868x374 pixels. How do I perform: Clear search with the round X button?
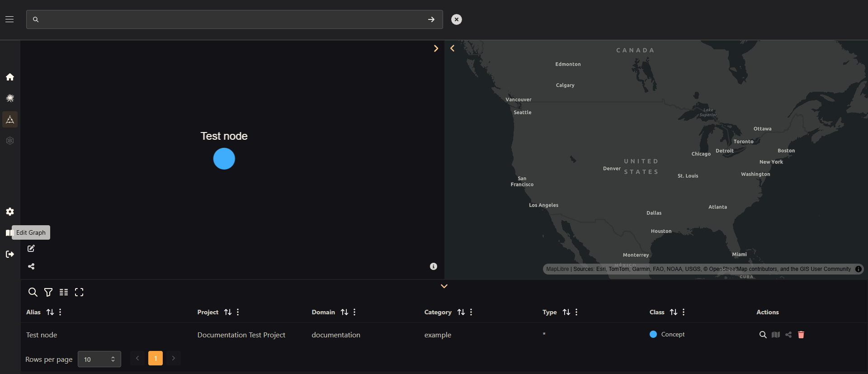(x=457, y=19)
